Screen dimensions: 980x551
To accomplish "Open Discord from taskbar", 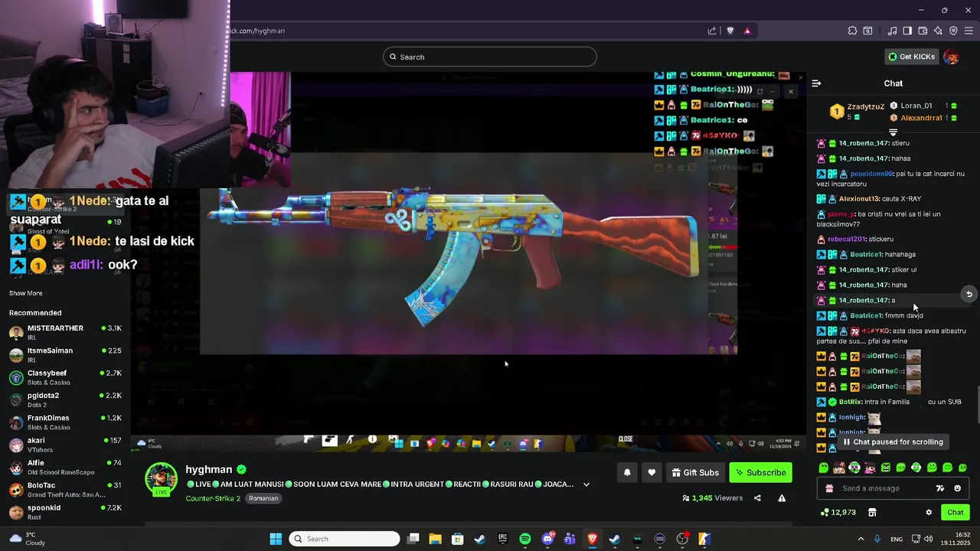I will coord(547,539).
